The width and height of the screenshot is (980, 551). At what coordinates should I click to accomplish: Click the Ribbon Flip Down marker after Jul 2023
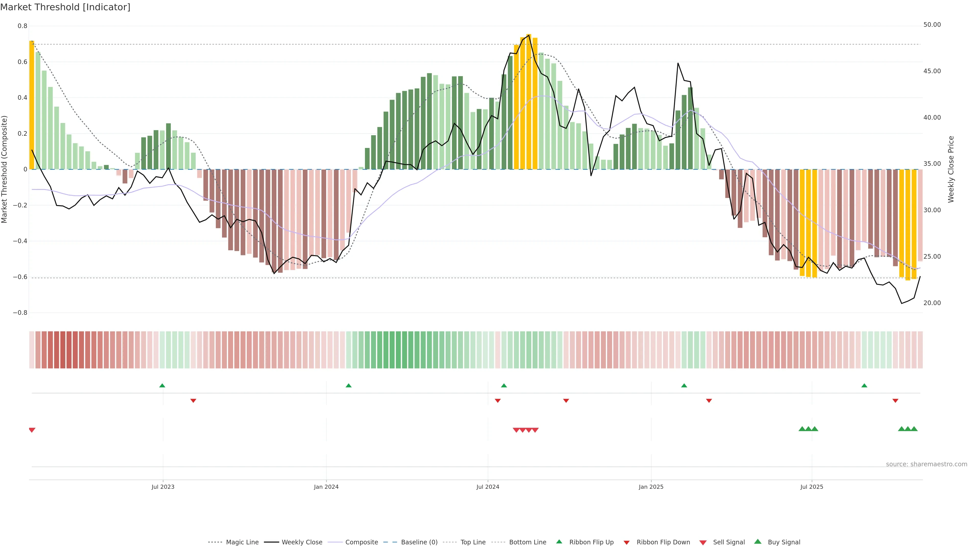tap(193, 400)
